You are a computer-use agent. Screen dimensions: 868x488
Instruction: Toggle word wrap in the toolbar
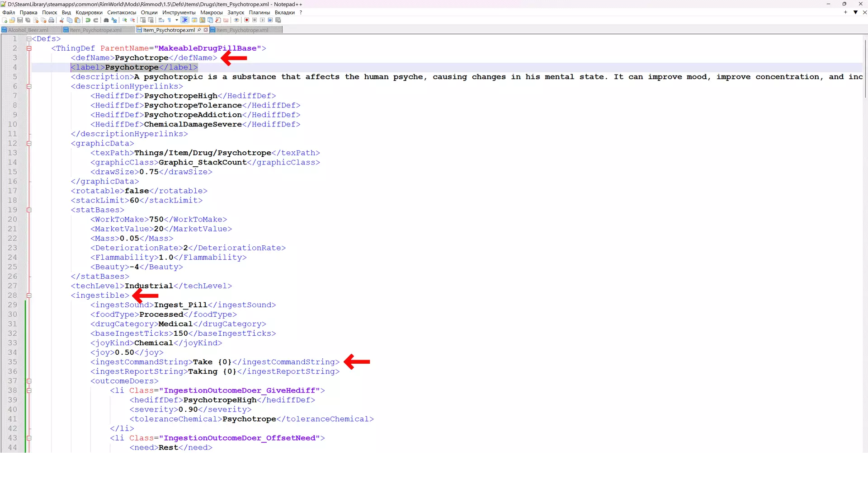161,20
